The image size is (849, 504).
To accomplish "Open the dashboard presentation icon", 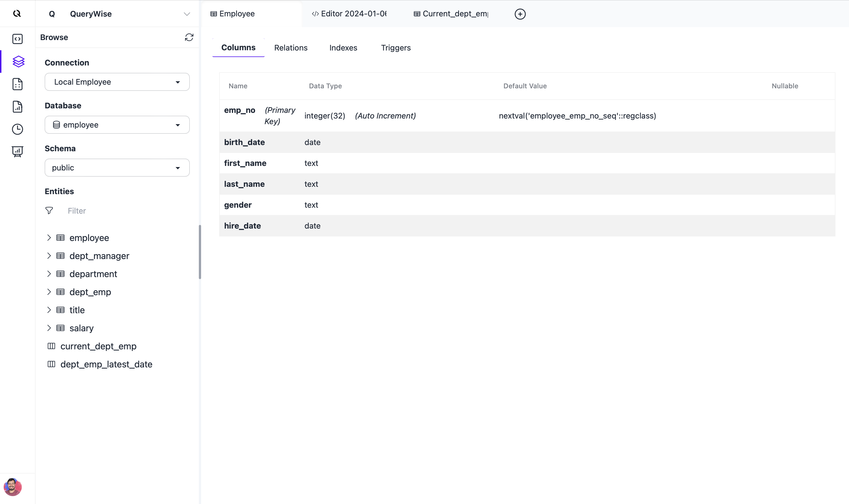I will click(17, 152).
